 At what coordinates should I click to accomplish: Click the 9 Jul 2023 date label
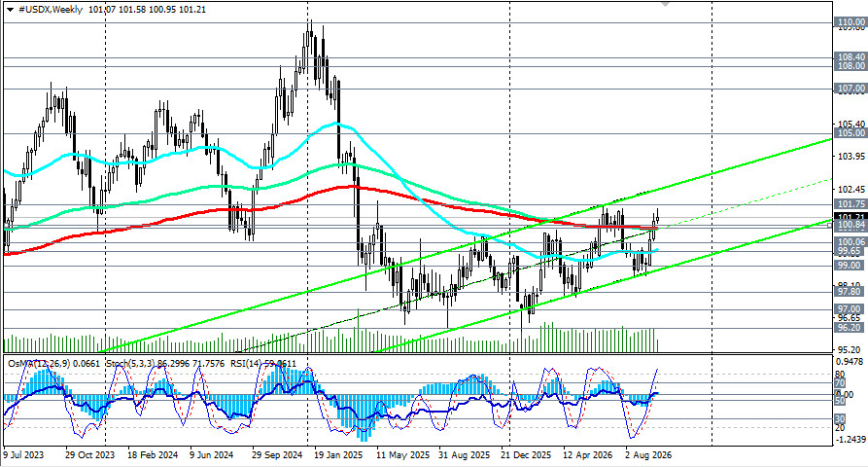23,454
